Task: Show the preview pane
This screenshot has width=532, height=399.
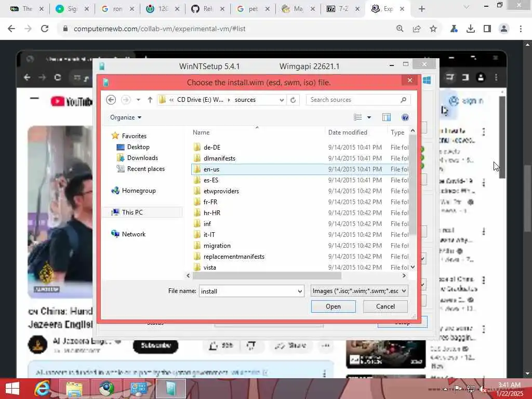Action: (x=386, y=117)
